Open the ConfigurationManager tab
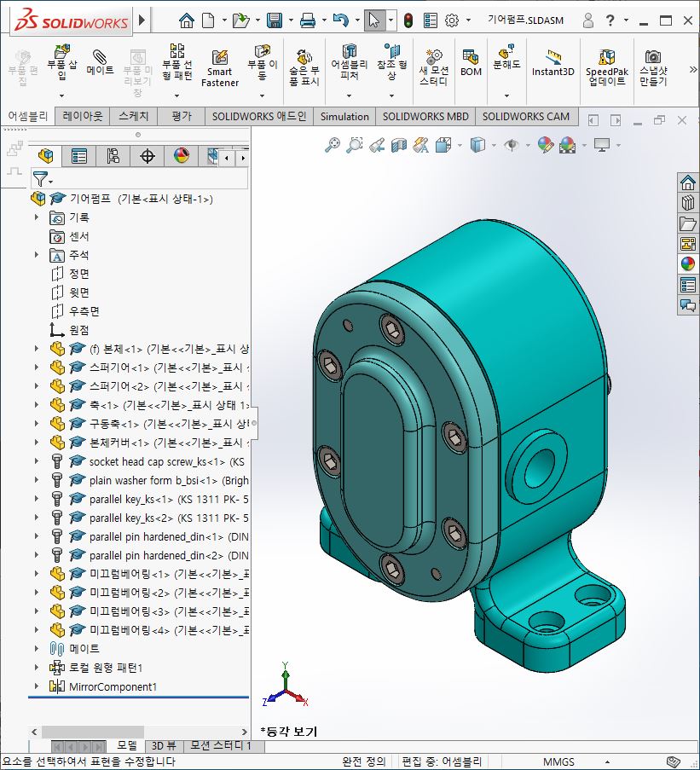The width and height of the screenshot is (700, 770). [113, 156]
